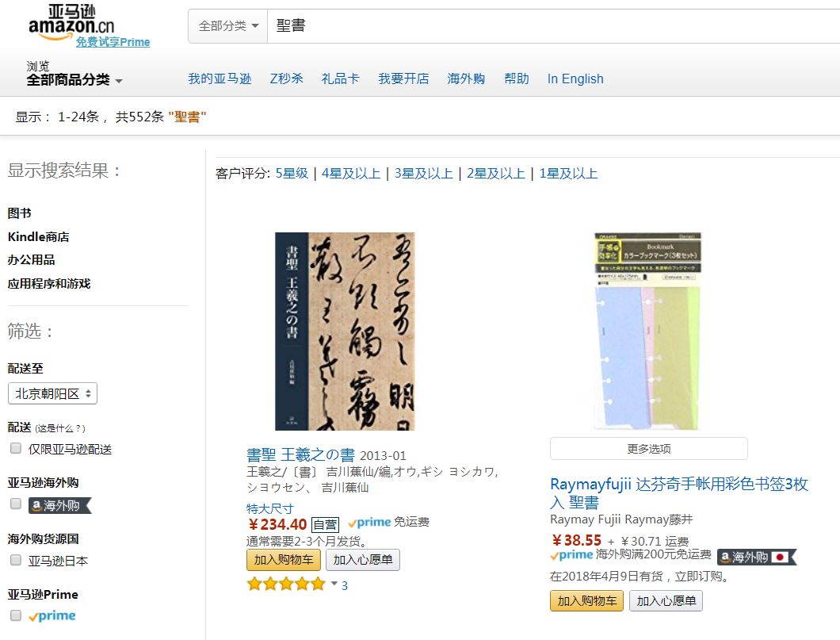Click the prime logo in the sidebar filter
840x640 pixels.
click(x=52, y=616)
